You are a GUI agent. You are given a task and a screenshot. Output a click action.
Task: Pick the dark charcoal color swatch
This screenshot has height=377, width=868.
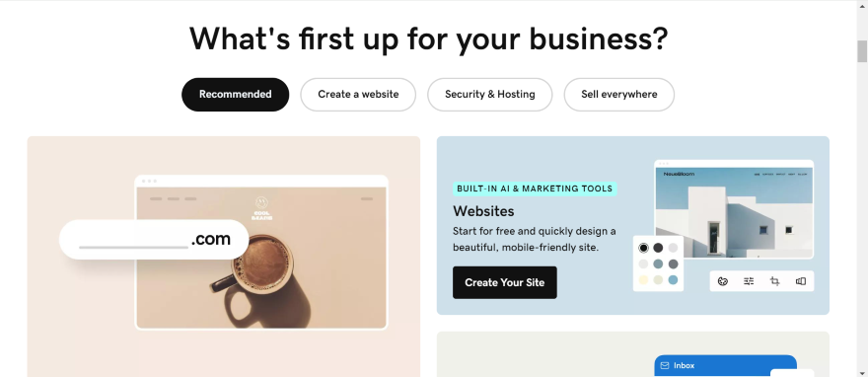pos(658,248)
